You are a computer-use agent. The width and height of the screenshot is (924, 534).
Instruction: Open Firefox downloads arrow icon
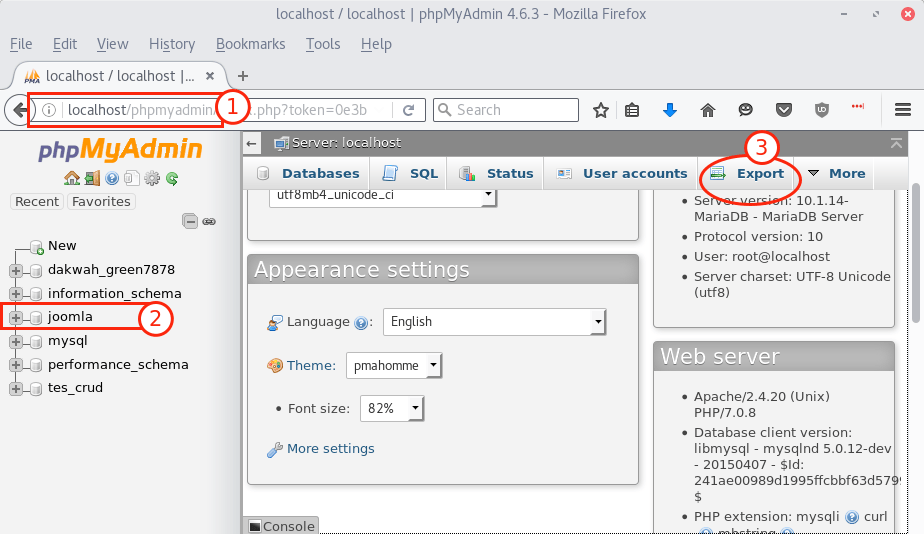point(670,110)
